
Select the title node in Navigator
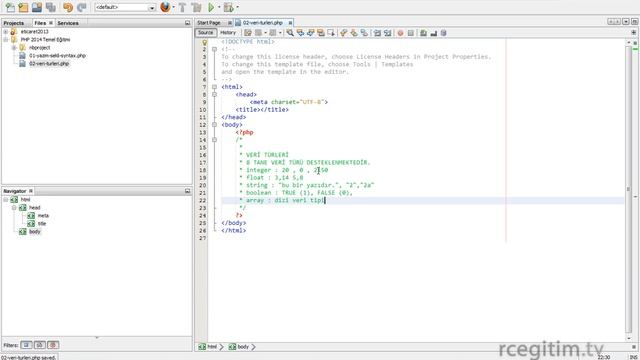click(x=42, y=224)
